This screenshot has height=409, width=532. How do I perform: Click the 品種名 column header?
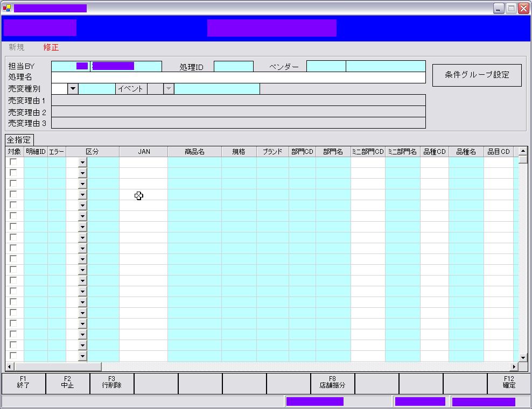(x=466, y=152)
